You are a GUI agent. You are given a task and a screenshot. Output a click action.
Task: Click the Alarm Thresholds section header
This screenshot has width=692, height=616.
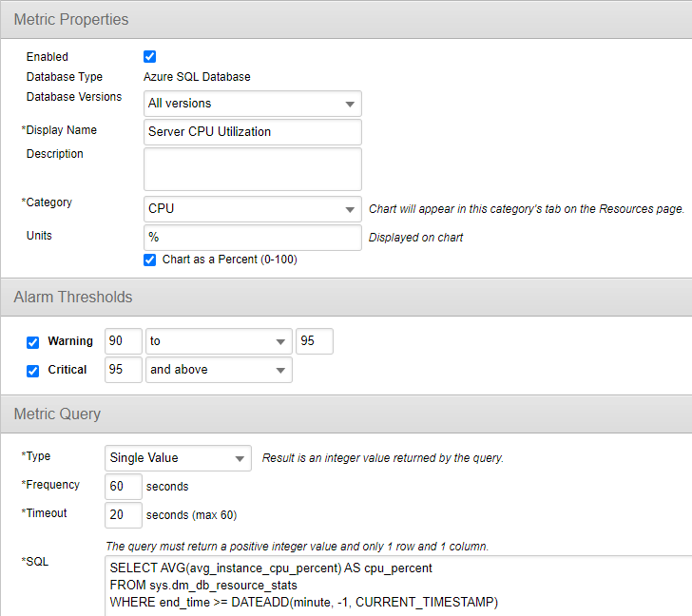[73, 298]
